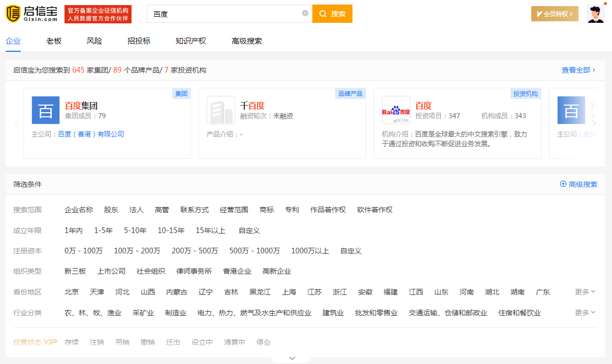Choose 0万 - 100万 registered capital

(84, 251)
